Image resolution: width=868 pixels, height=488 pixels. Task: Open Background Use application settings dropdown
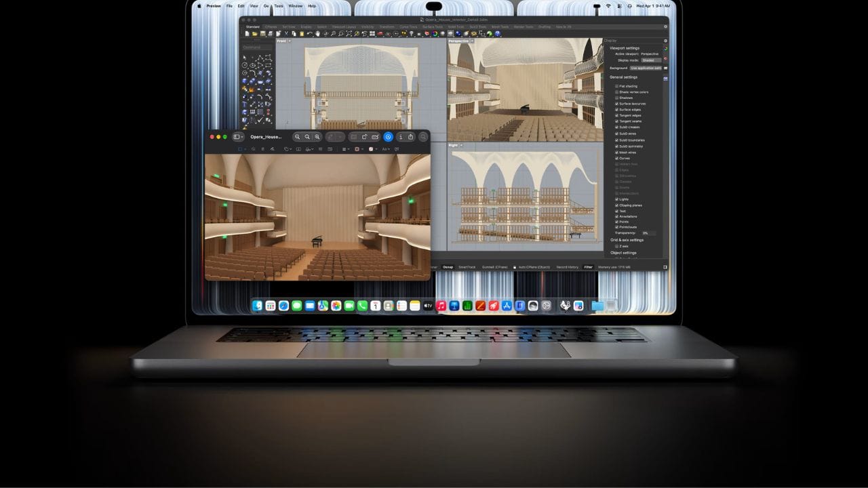tap(646, 68)
